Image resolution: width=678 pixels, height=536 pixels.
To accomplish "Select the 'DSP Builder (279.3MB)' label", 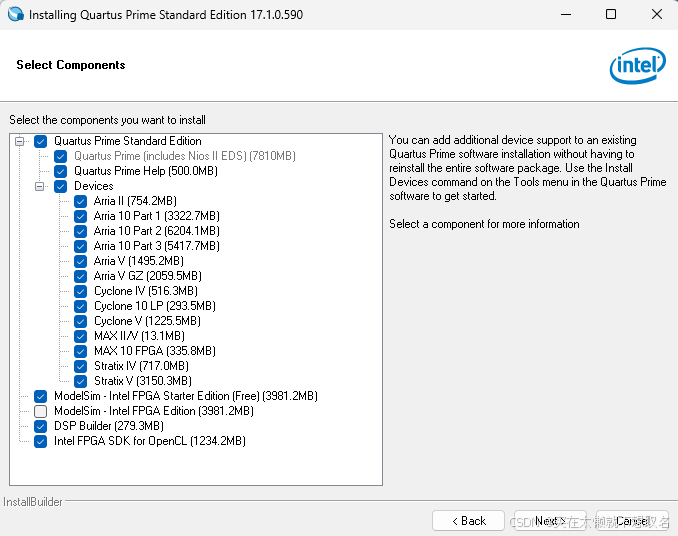I will [109, 426].
